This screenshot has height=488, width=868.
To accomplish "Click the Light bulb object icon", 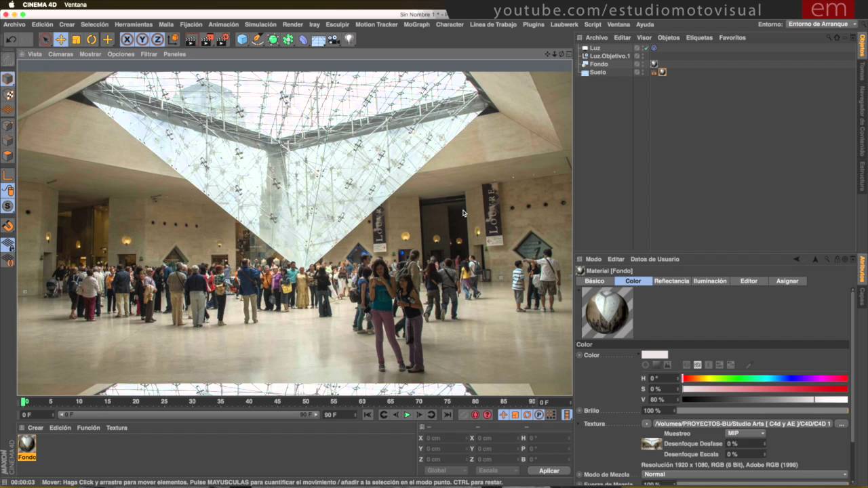I will (349, 39).
